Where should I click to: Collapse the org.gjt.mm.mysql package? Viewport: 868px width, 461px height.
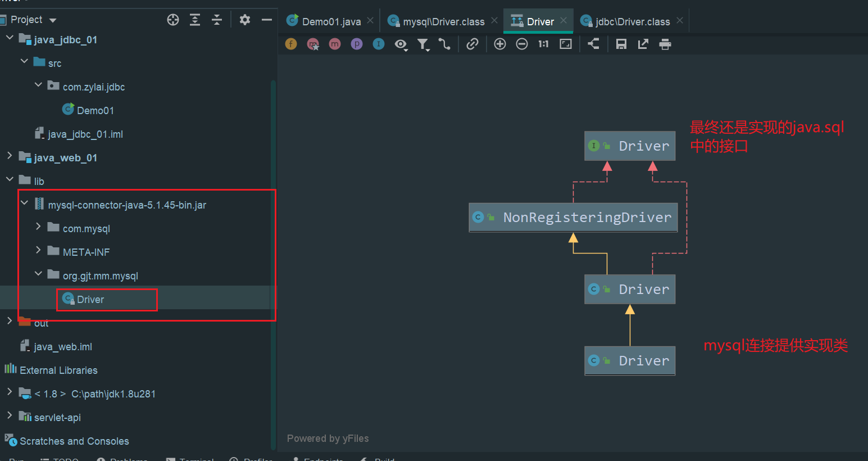[38, 273]
